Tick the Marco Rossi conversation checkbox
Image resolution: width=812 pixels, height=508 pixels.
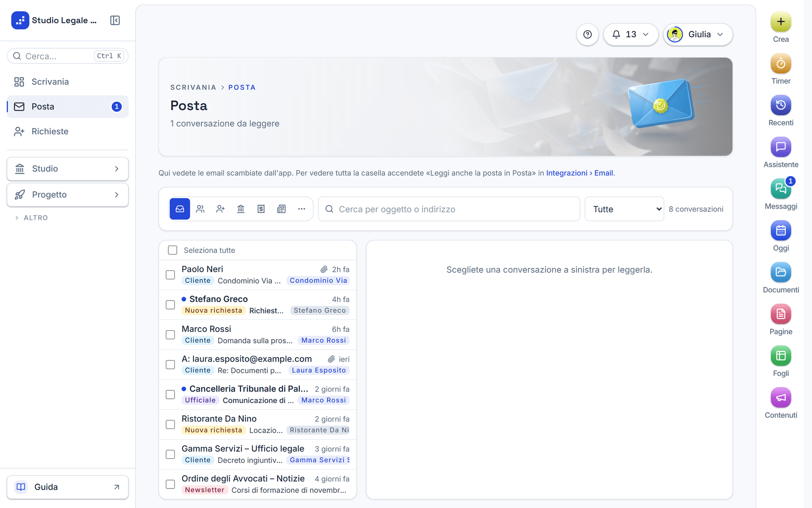pos(170,334)
